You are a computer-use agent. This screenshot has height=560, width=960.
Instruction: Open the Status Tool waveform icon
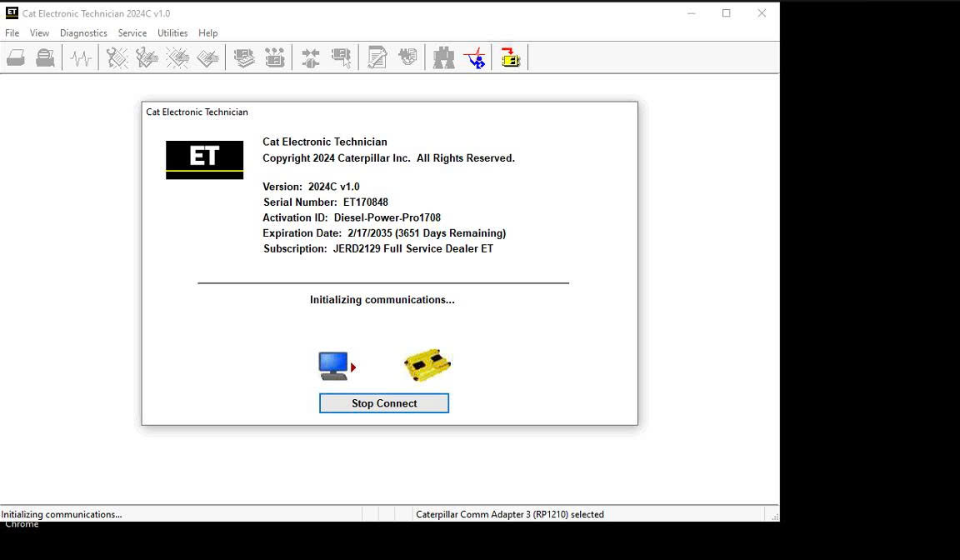(x=80, y=58)
